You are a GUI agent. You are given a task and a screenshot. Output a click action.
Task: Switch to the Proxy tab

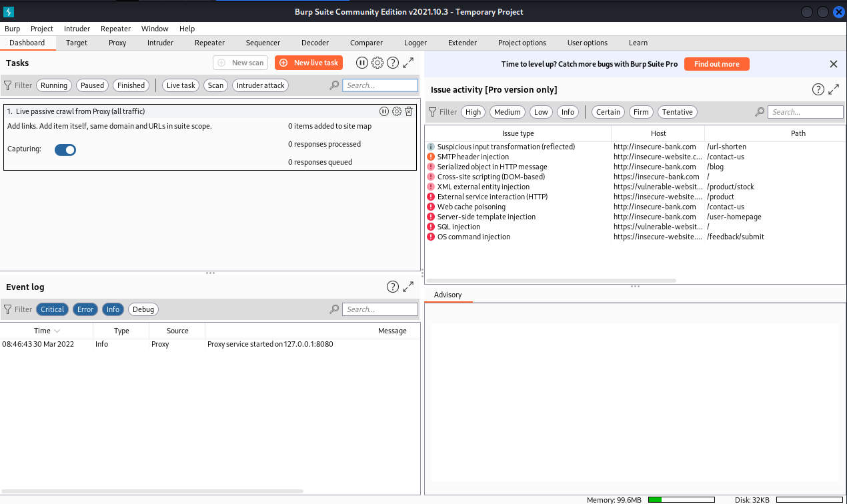117,43
